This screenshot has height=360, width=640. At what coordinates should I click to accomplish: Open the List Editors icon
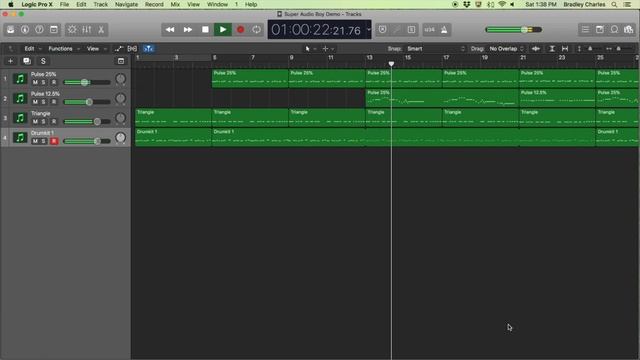click(x=585, y=29)
